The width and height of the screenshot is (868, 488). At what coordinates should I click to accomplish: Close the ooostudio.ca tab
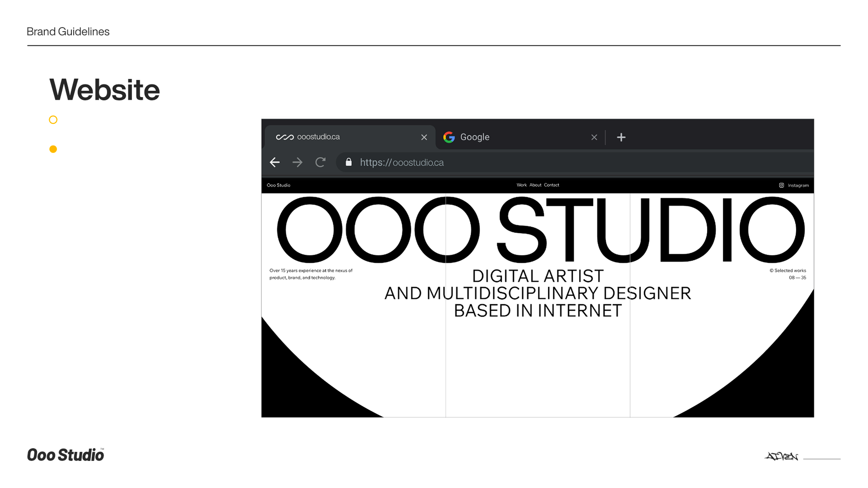point(424,137)
